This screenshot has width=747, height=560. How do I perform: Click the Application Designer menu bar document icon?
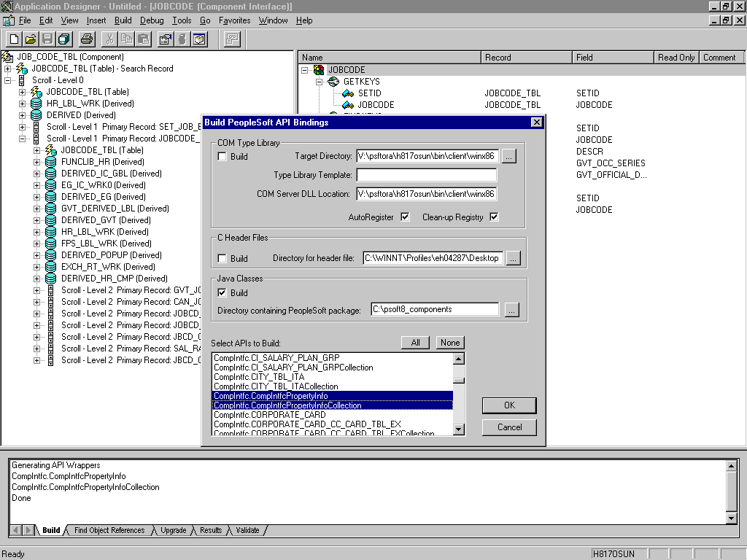(8, 20)
